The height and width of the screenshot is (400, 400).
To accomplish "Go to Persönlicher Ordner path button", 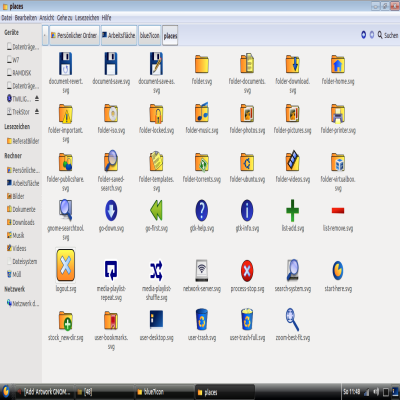I will pos(74,35).
